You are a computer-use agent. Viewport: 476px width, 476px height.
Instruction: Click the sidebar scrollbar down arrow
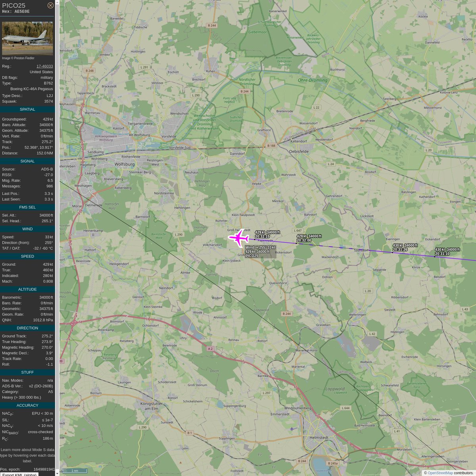tap(58, 473)
